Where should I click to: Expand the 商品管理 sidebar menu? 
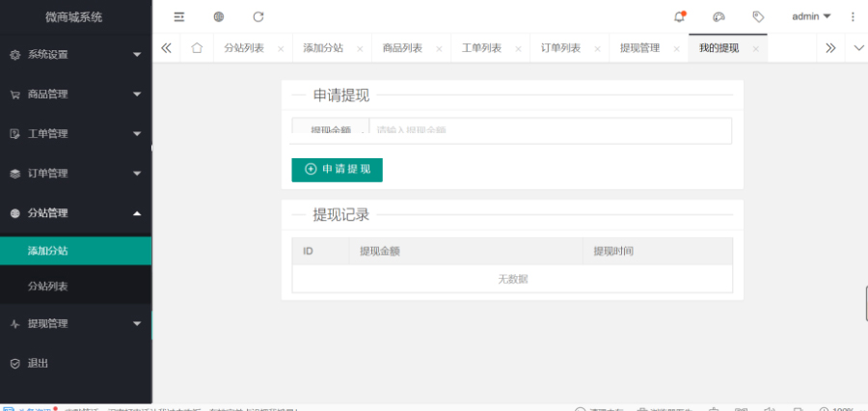point(75,95)
